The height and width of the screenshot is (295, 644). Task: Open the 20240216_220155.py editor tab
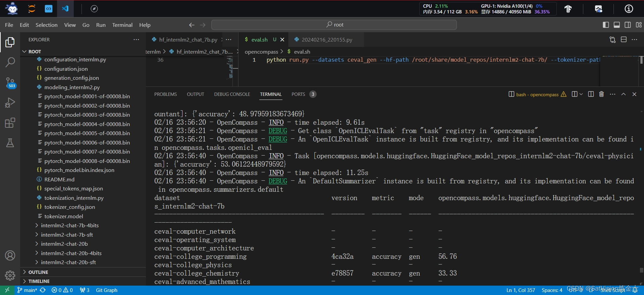tap(327, 40)
